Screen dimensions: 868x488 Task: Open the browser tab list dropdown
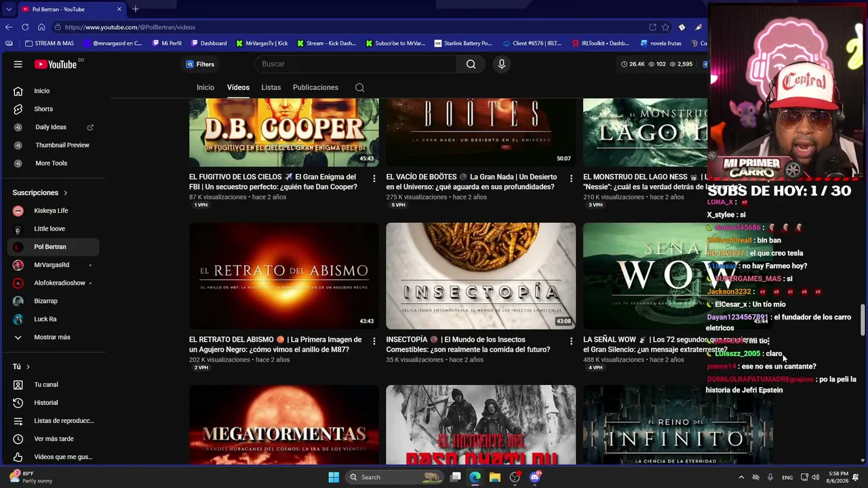[x=8, y=9]
